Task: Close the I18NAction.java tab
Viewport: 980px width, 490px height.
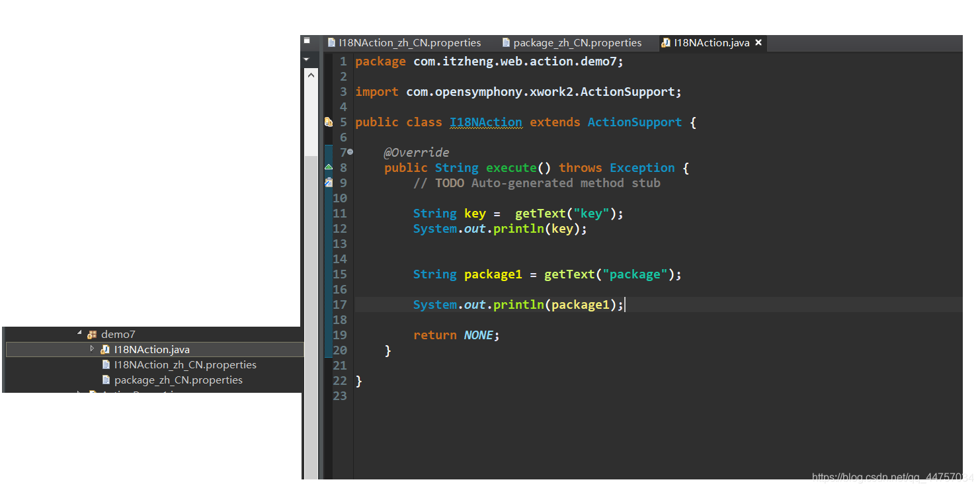Action: pyautogui.click(x=758, y=42)
